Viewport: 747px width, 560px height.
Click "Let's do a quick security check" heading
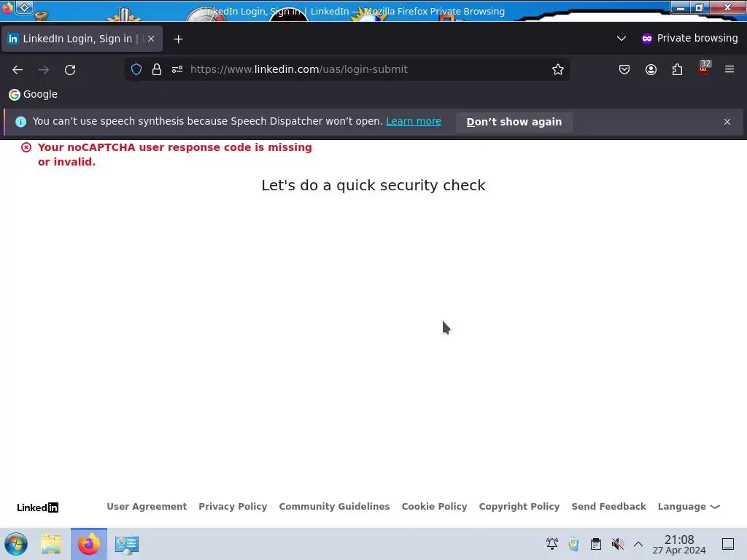coord(373,185)
